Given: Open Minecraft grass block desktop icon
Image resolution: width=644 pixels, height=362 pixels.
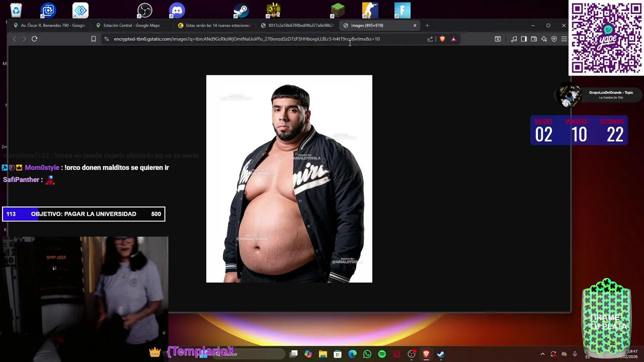Looking at the screenshot, I should (338, 10).
